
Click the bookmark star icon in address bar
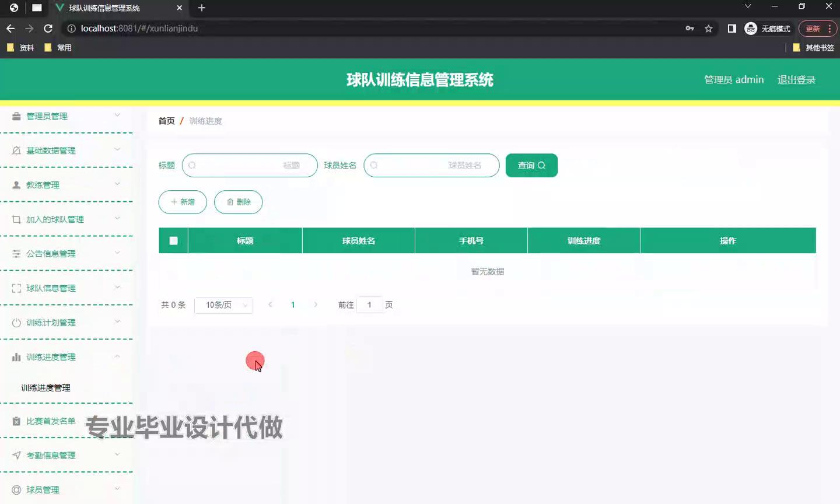(709, 29)
